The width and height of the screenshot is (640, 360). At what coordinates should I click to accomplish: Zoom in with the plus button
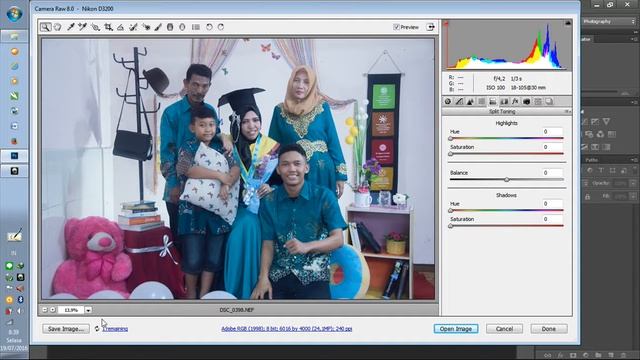pyautogui.click(x=53, y=310)
